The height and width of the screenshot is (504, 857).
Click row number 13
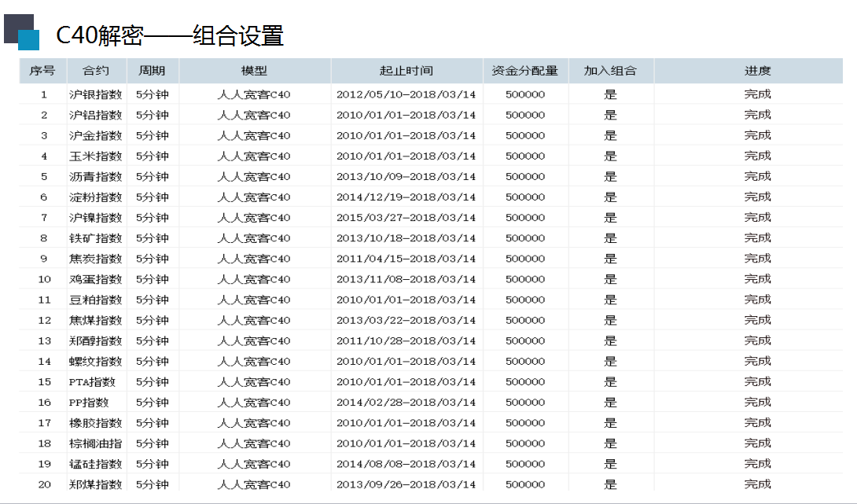(44, 341)
